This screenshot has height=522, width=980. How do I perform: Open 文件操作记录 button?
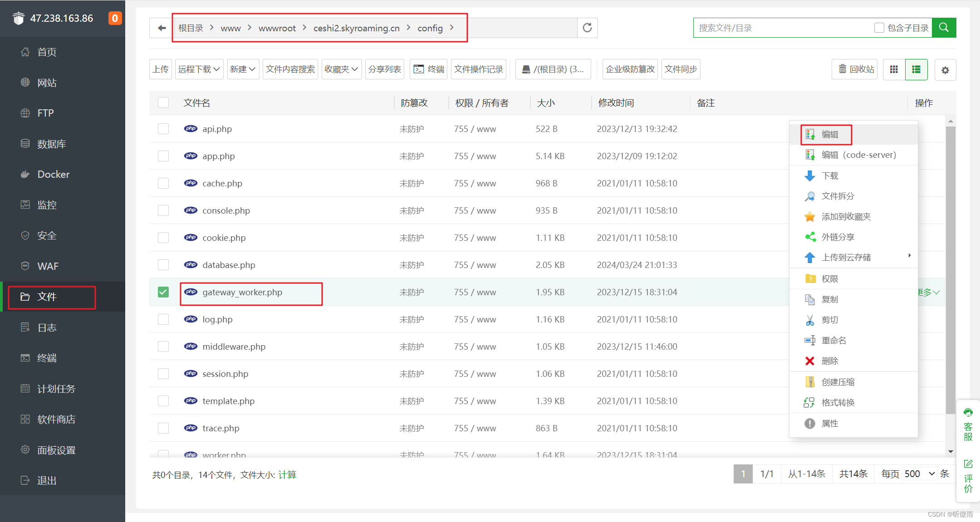pos(479,69)
